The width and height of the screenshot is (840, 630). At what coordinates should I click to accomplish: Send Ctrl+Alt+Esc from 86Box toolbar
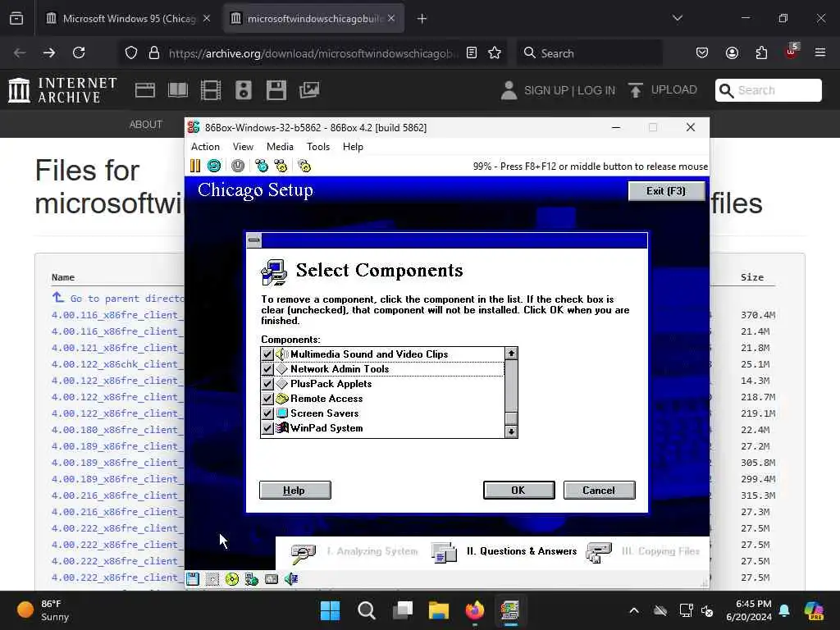281,166
